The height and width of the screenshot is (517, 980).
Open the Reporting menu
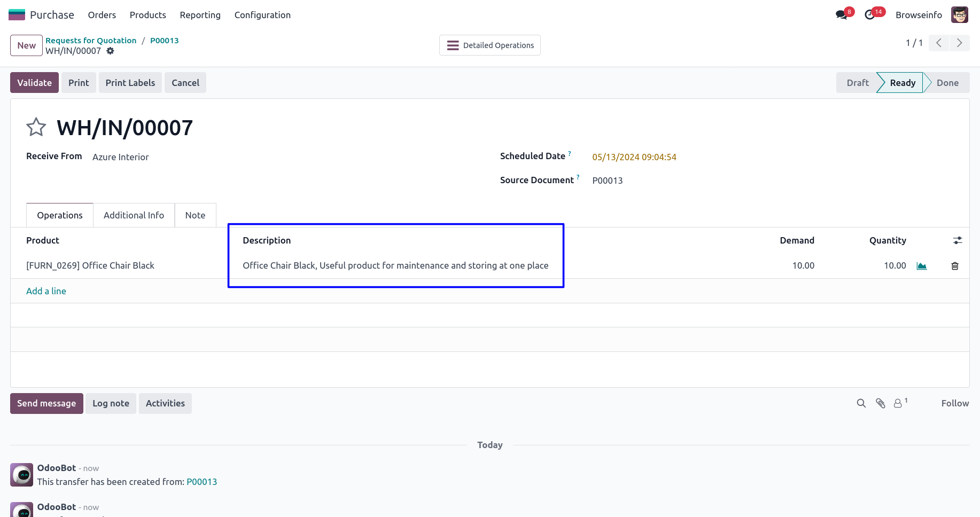(x=200, y=15)
